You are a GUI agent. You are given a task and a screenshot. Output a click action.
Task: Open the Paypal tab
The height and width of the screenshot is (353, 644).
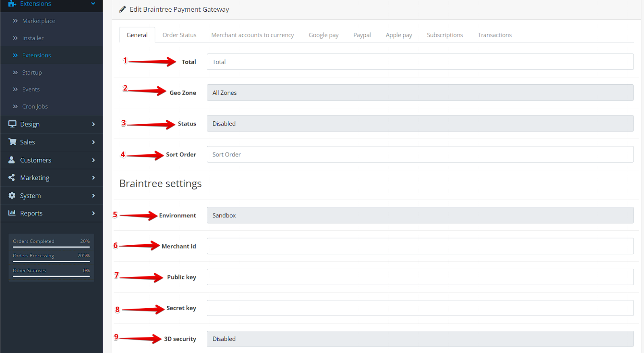(362, 35)
